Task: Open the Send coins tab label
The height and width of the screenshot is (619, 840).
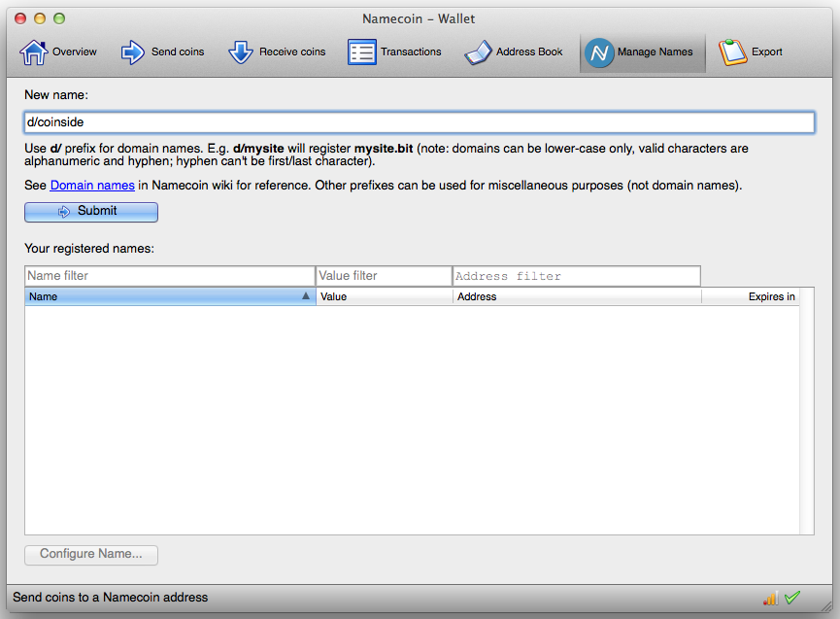Action: point(178,52)
